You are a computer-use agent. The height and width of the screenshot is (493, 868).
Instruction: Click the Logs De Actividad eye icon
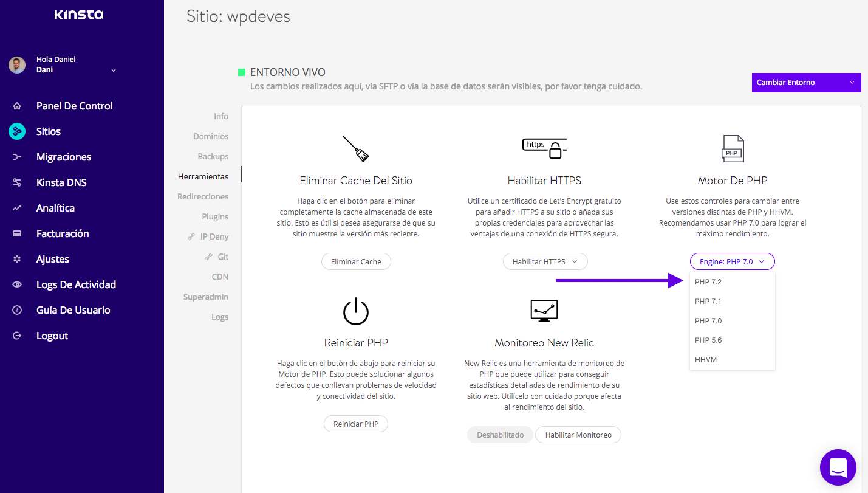17,284
